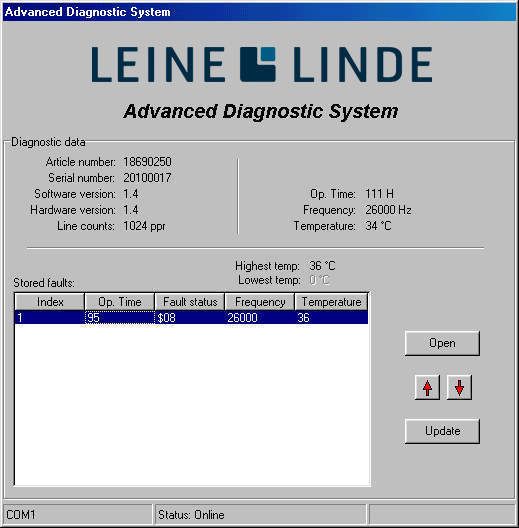
Task: Click the COM1 status bar panel
Action: coord(77,515)
